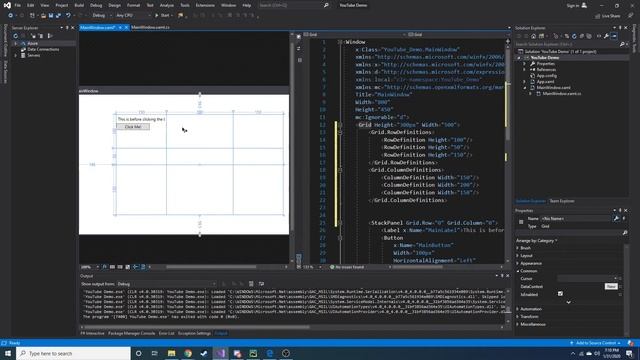
Task: Open Chrome from the Windows taskbar
Action: pyautogui.click(x=188, y=353)
